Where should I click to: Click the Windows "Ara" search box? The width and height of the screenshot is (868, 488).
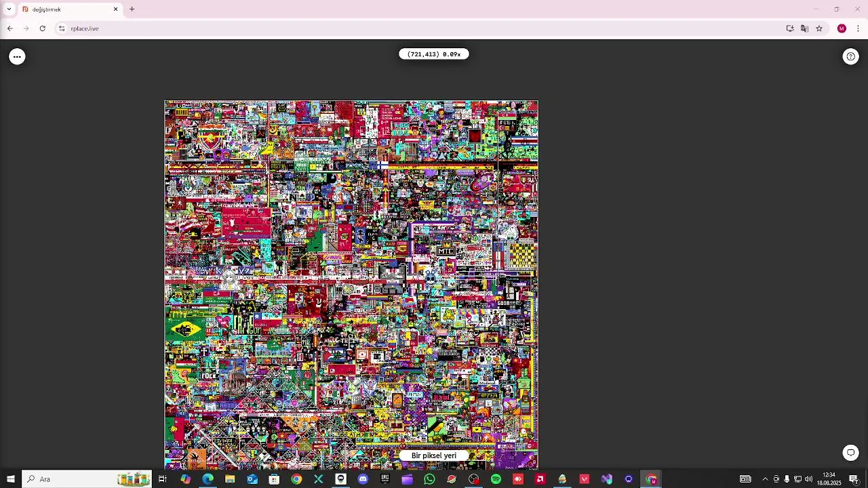coord(87,479)
